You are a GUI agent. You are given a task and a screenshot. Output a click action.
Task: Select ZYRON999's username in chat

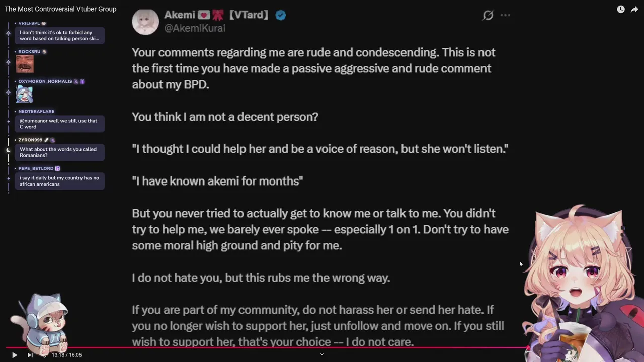pyautogui.click(x=30, y=140)
